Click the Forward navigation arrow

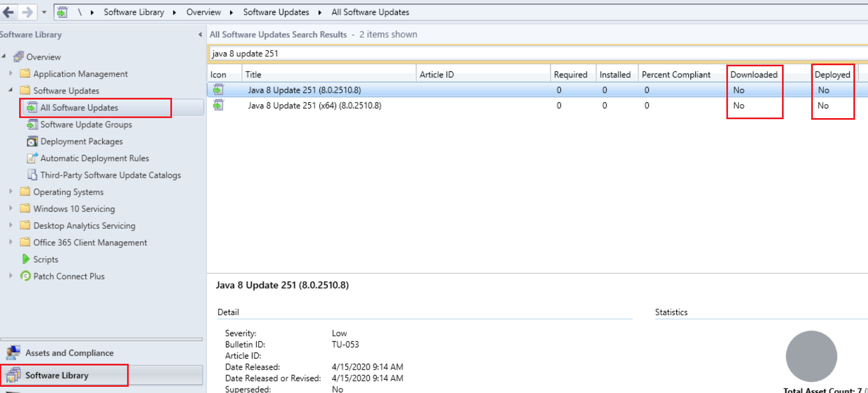tap(27, 12)
